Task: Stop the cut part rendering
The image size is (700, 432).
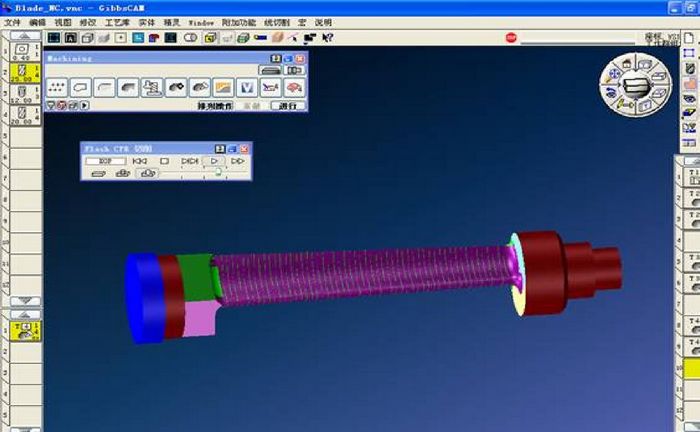Action: tap(164, 161)
